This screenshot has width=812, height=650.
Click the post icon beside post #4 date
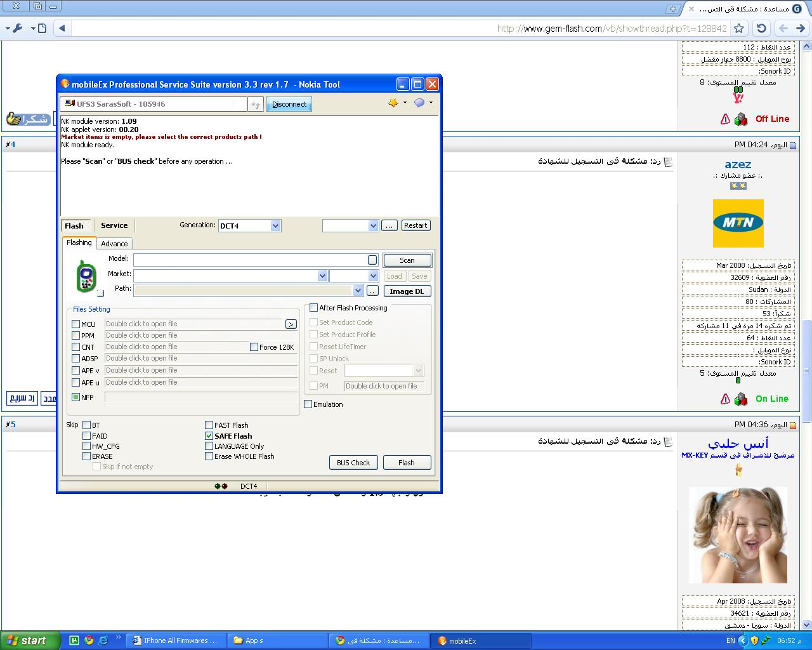[793, 145]
